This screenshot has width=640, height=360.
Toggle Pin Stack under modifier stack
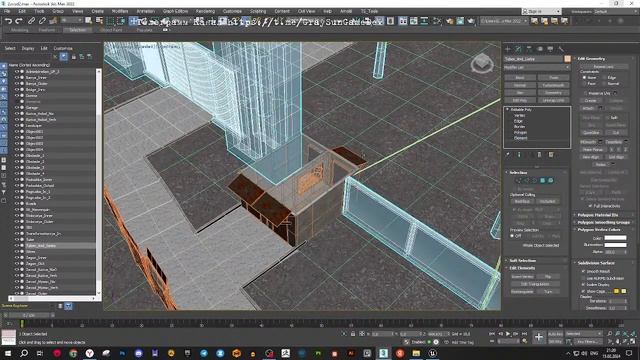tap(508, 155)
